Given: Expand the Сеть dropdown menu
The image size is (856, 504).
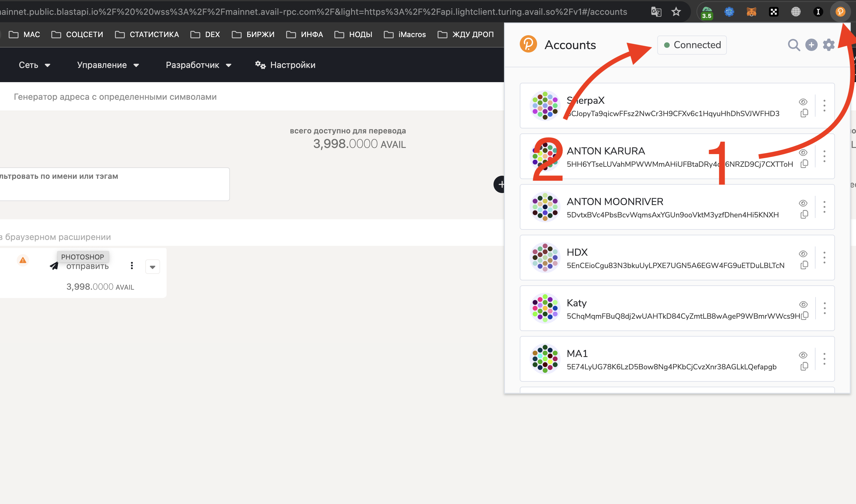Looking at the screenshot, I should tap(34, 65).
